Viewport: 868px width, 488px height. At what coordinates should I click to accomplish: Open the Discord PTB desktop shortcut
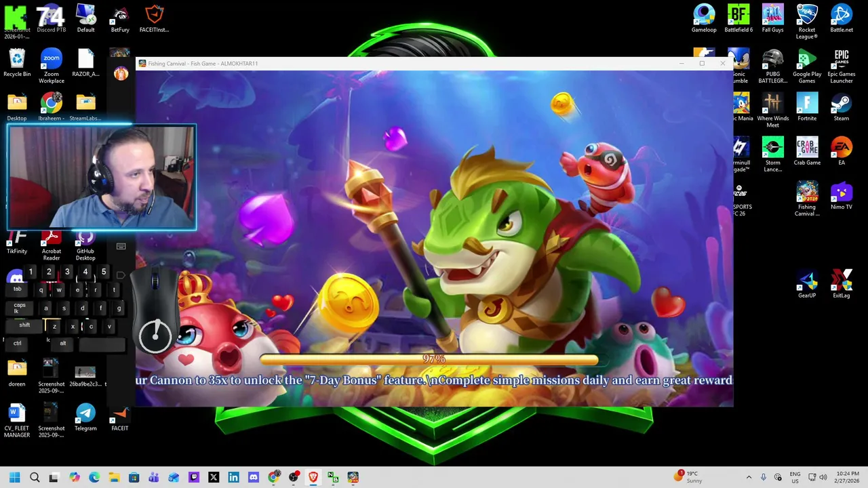click(x=51, y=19)
